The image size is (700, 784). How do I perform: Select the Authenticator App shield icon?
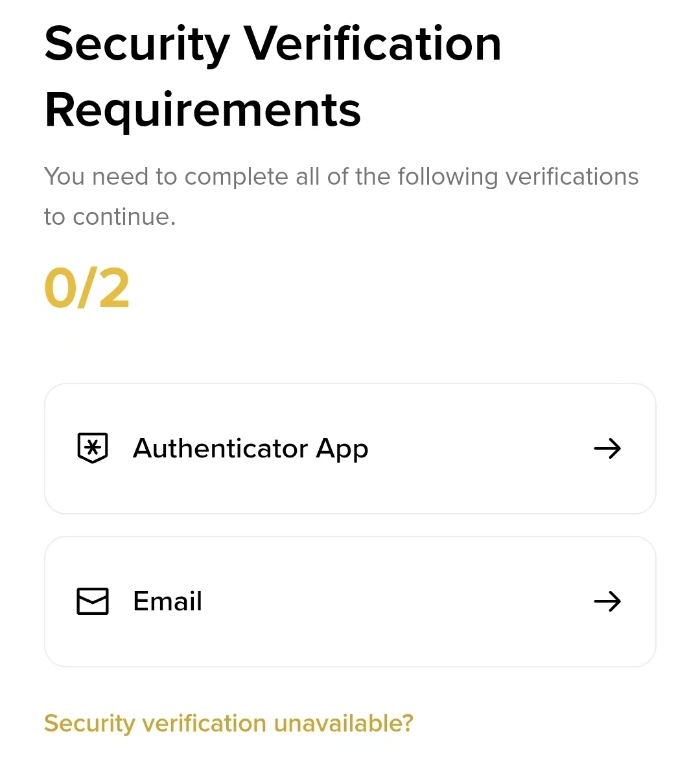[92, 448]
